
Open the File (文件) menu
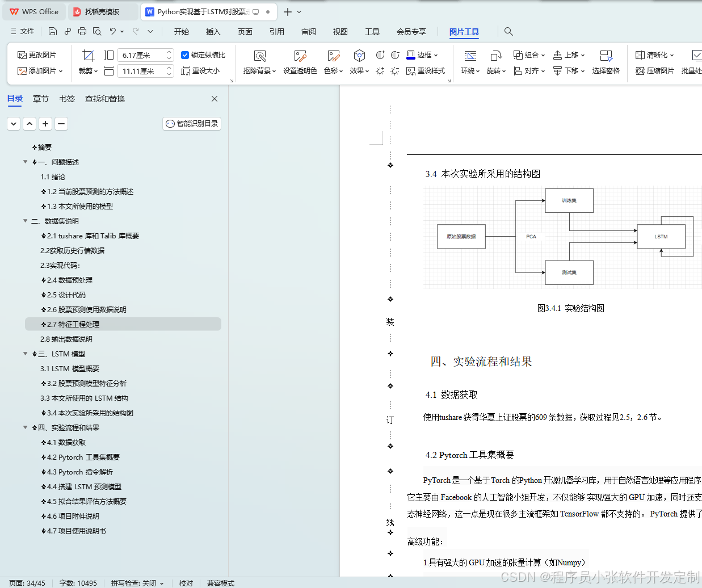23,31
